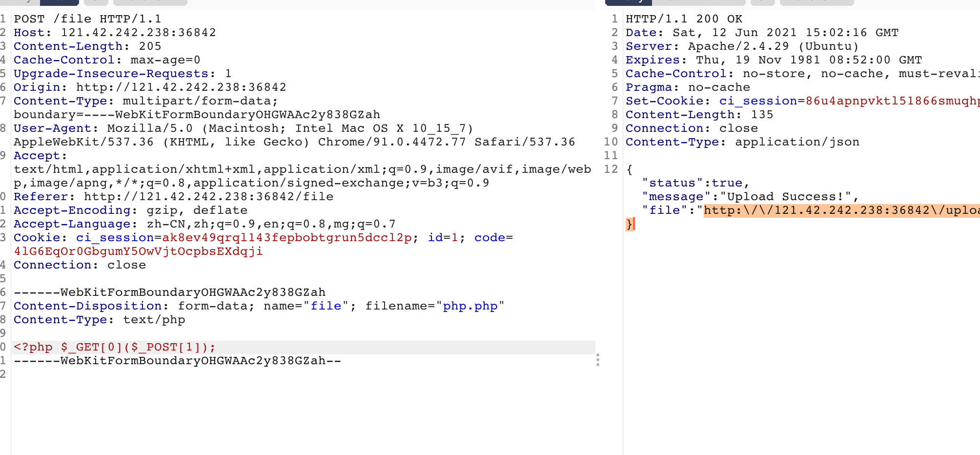The height and width of the screenshot is (455, 980).
Task: Click the Referer header line
Action: coord(173,197)
